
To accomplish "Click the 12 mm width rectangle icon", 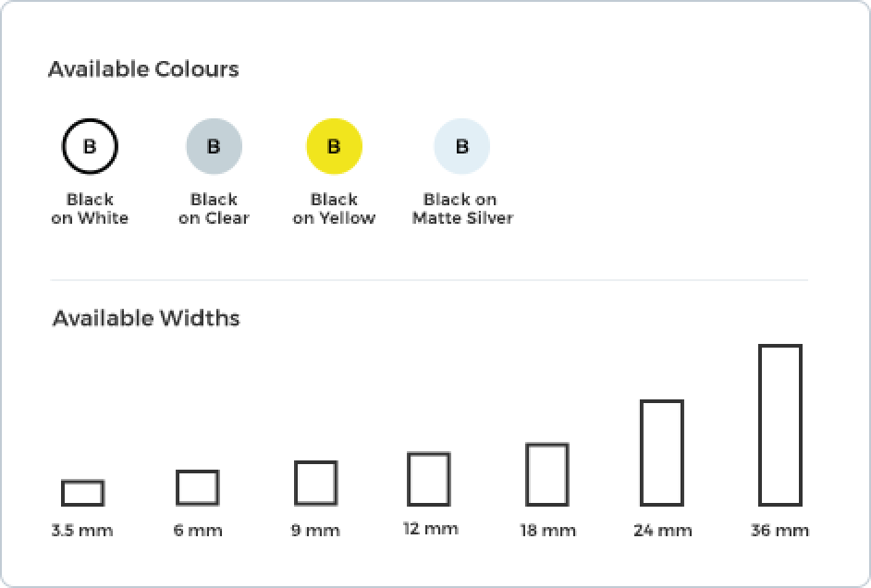I will coord(428,479).
